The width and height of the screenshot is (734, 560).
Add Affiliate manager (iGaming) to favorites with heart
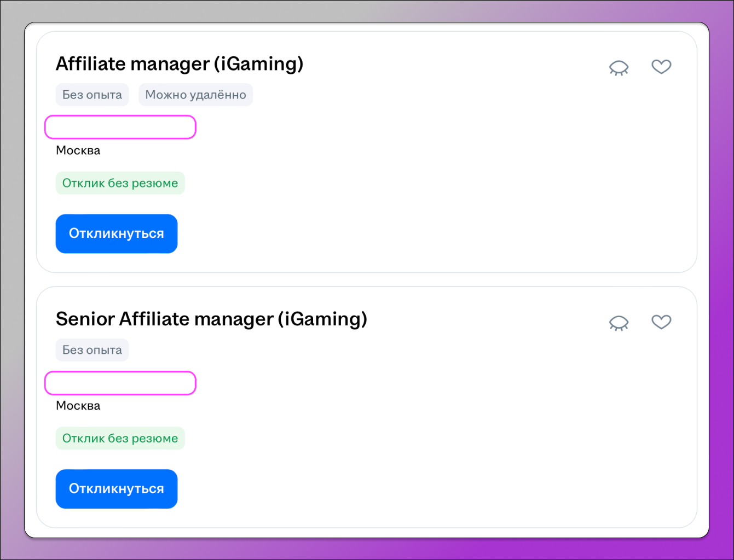tap(661, 67)
